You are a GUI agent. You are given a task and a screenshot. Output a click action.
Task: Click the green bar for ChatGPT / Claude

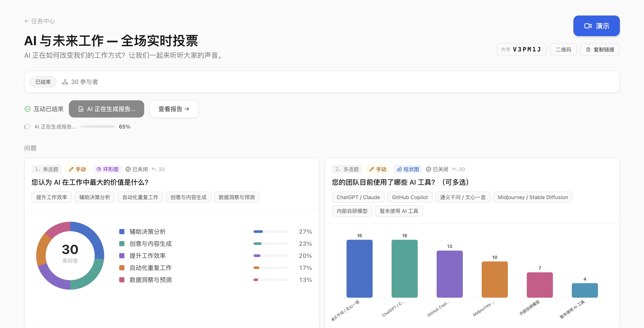click(404, 269)
